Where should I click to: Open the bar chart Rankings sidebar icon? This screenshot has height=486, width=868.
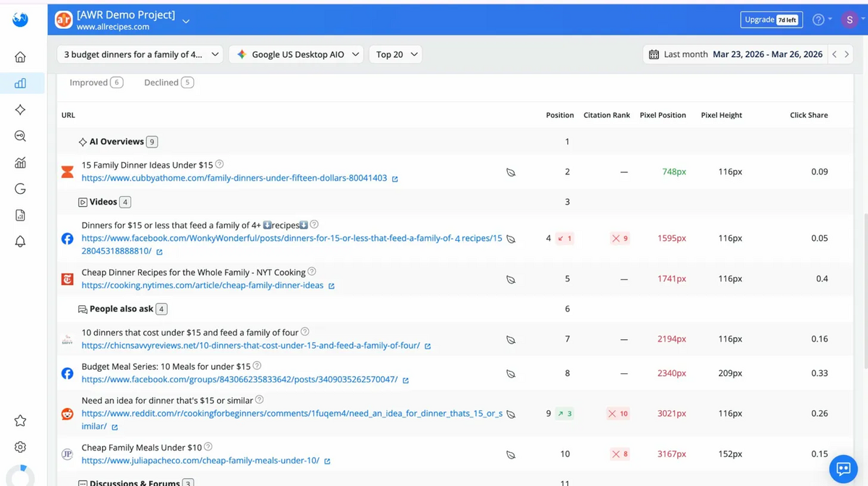(x=20, y=83)
